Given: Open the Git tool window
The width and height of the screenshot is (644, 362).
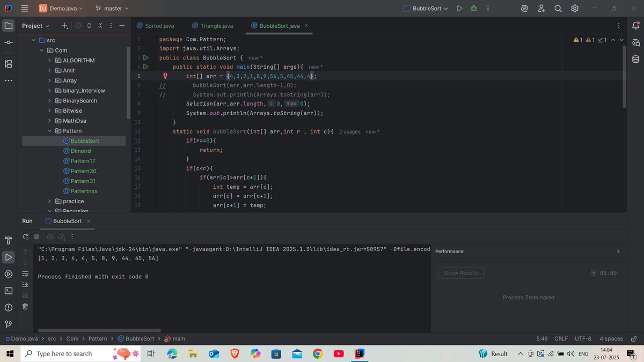Looking at the screenshot, I should (x=8, y=323).
